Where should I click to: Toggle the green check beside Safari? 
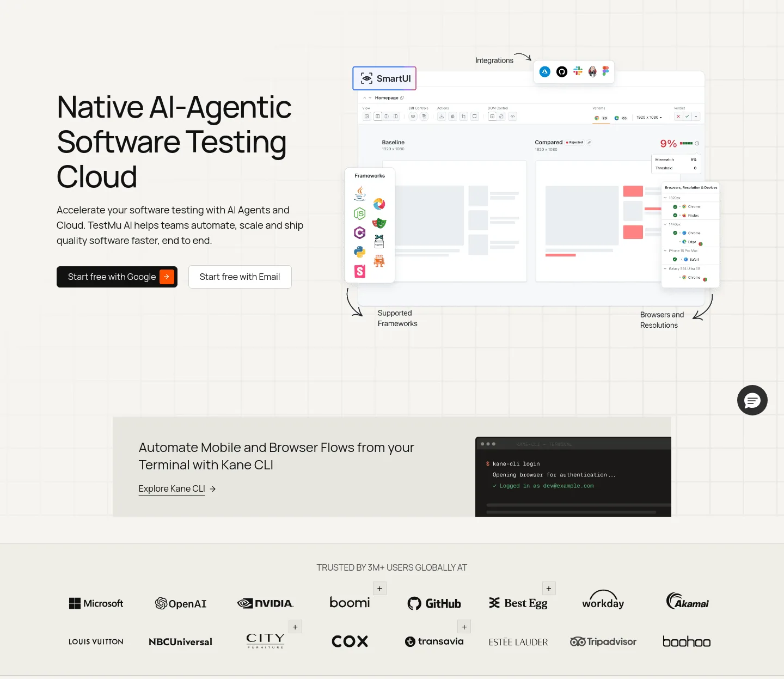tap(675, 260)
